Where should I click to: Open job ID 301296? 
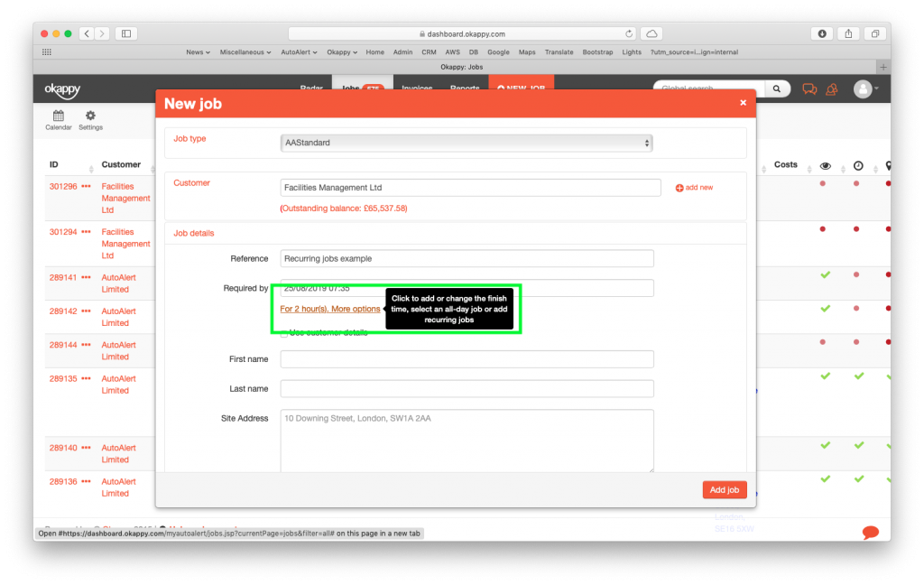click(x=63, y=186)
